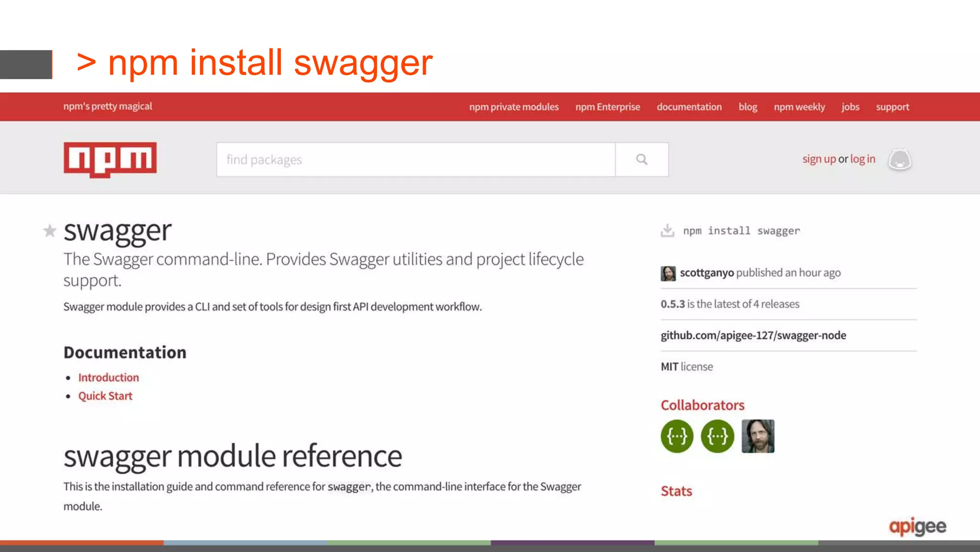The width and height of the screenshot is (980, 552).
Task: Click the log in link
Action: (863, 159)
